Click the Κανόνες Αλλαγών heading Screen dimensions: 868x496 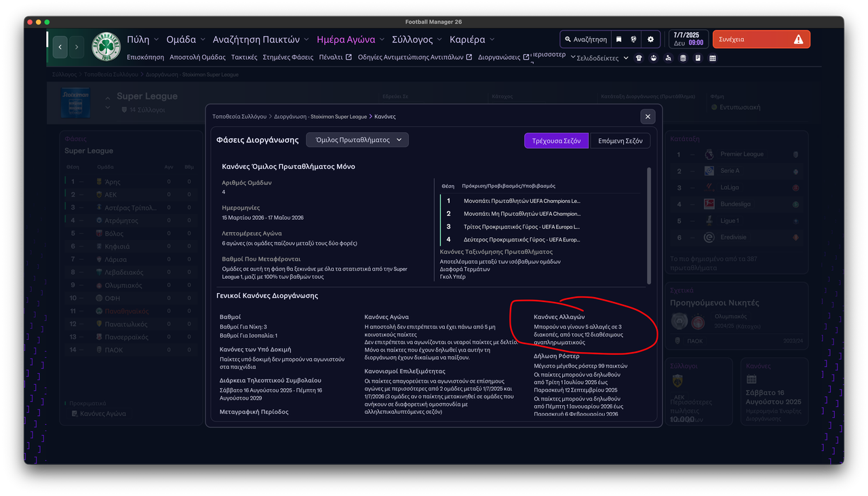point(559,317)
